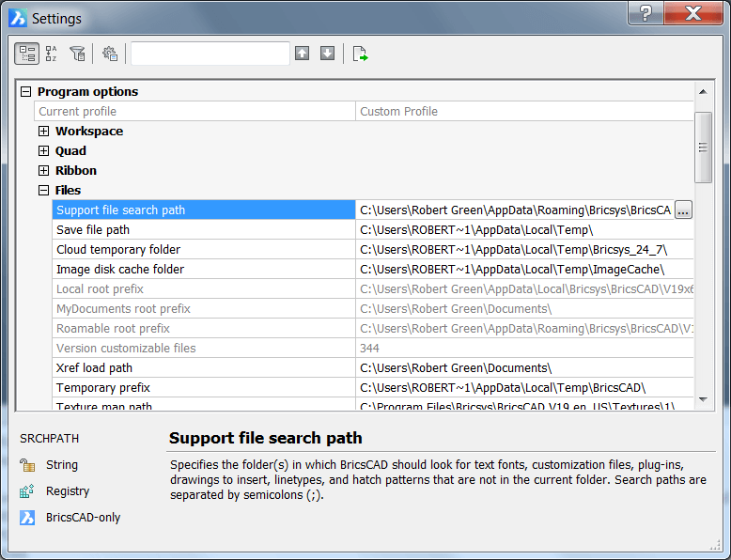731x560 pixels.
Task: Click the Files label
Action: (68, 190)
